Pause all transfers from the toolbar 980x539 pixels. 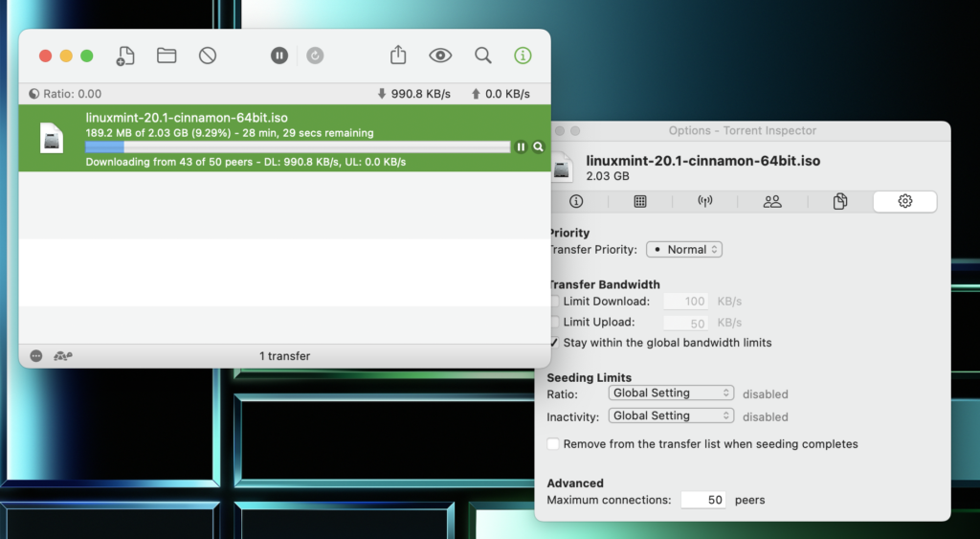[279, 56]
